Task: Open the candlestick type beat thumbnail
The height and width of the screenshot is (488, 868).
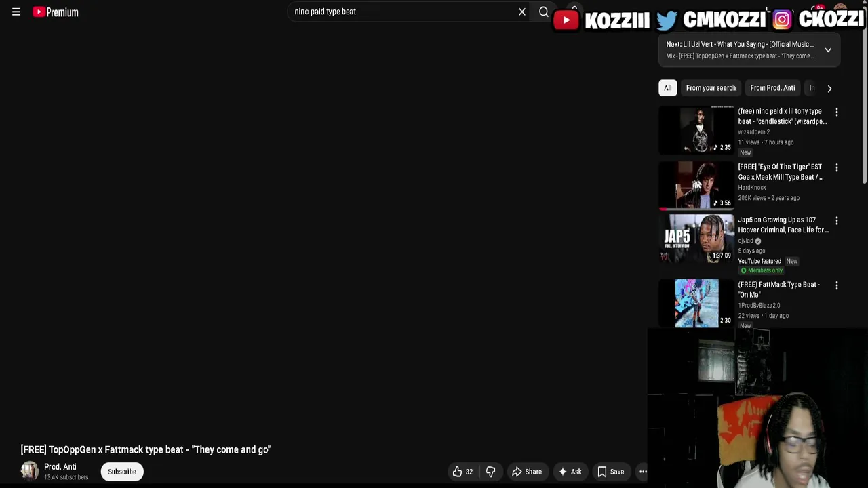Action: tap(696, 130)
